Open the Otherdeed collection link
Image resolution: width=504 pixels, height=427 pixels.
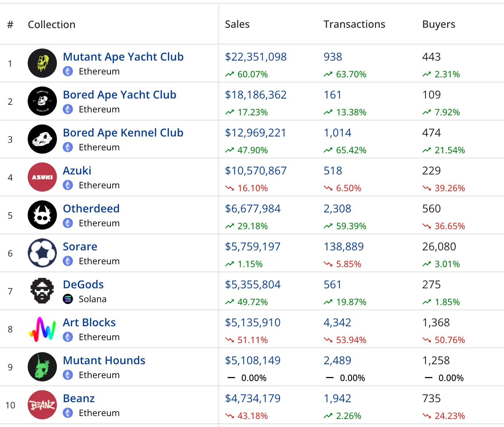click(91, 209)
